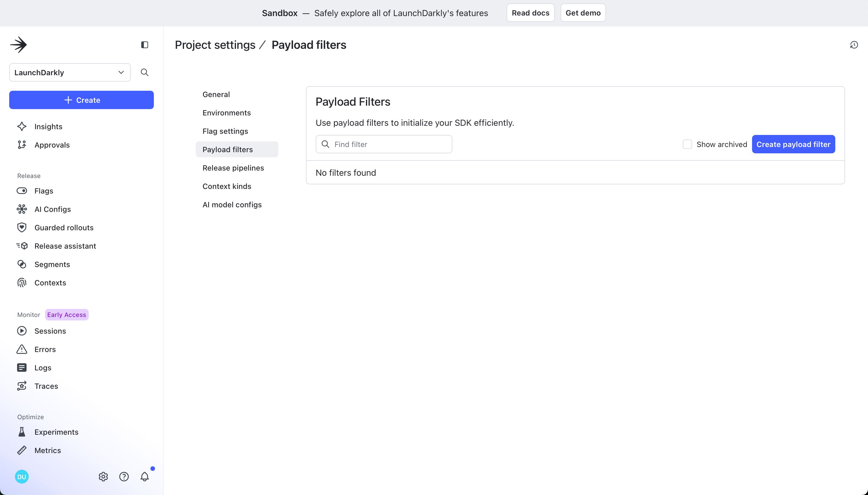Select General settings tab
The image size is (868, 495).
(x=237, y=94)
